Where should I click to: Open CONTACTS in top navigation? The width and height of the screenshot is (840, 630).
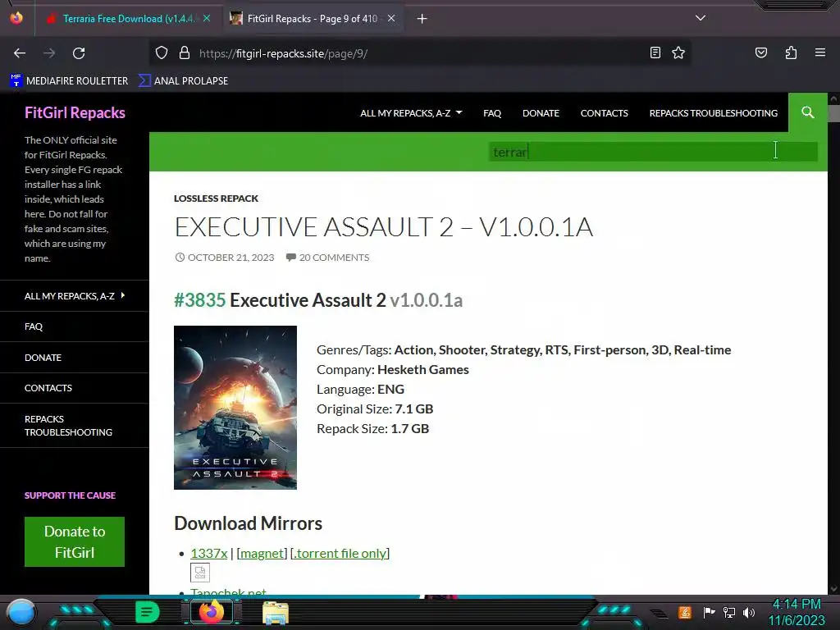pyautogui.click(x=605, y=113)
